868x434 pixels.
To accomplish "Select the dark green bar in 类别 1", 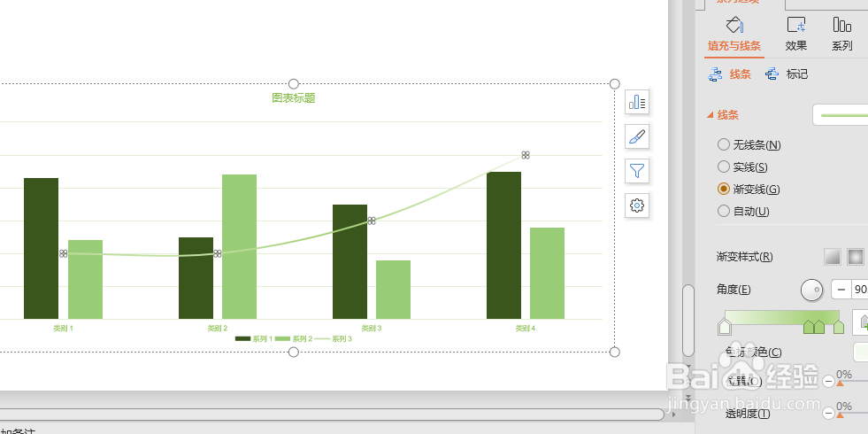I will pyautogui.click(x=41, y=248).
